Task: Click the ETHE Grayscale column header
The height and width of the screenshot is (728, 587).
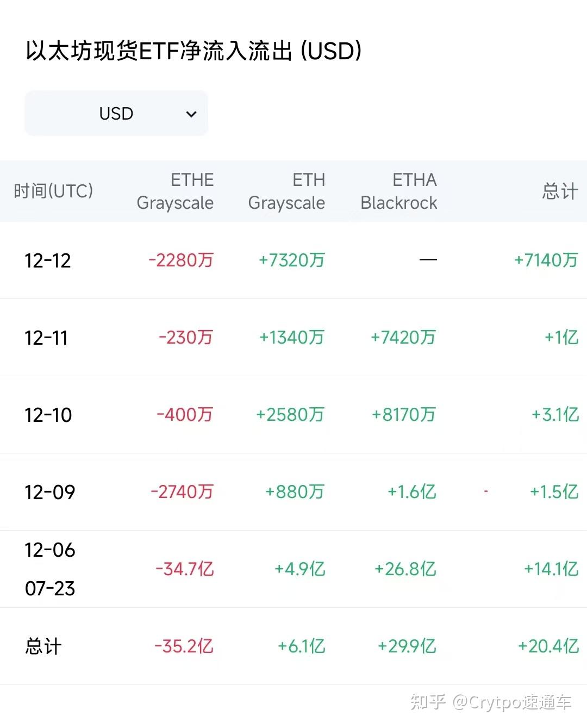Action: pyautogui.click(x=175, y=191)
